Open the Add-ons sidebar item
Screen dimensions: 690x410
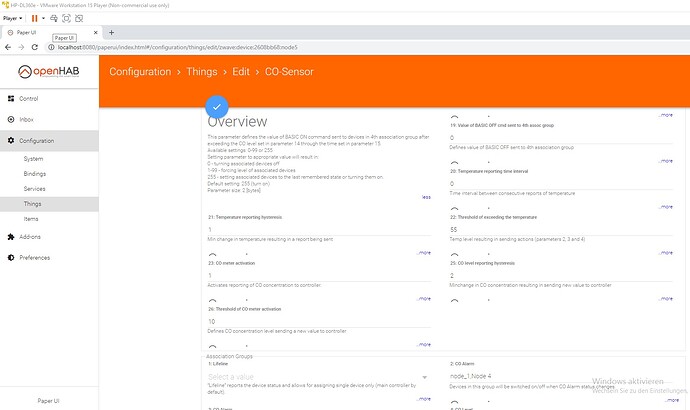[x=30, y=237]
